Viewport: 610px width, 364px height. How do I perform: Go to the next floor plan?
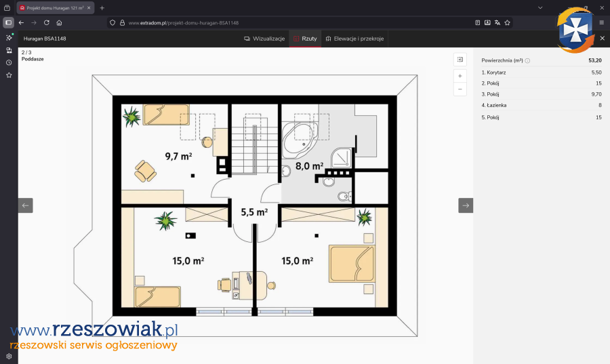tap(466, 205)
